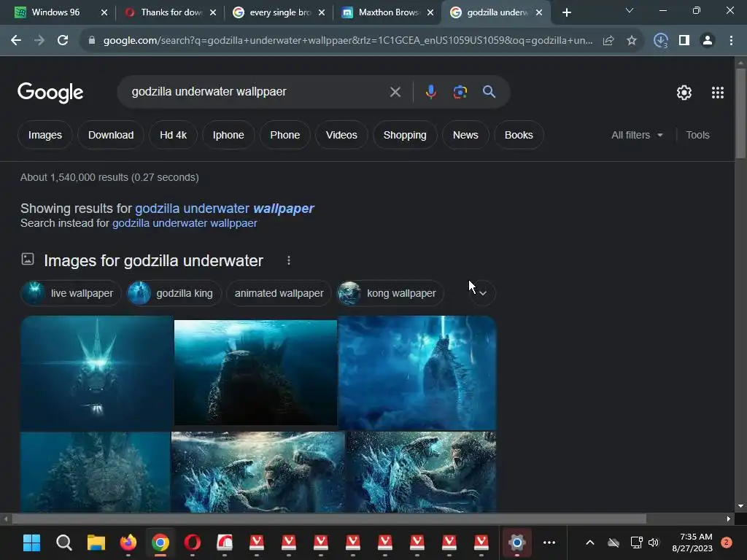Select the godzilla king chip

tap(174, 293)
